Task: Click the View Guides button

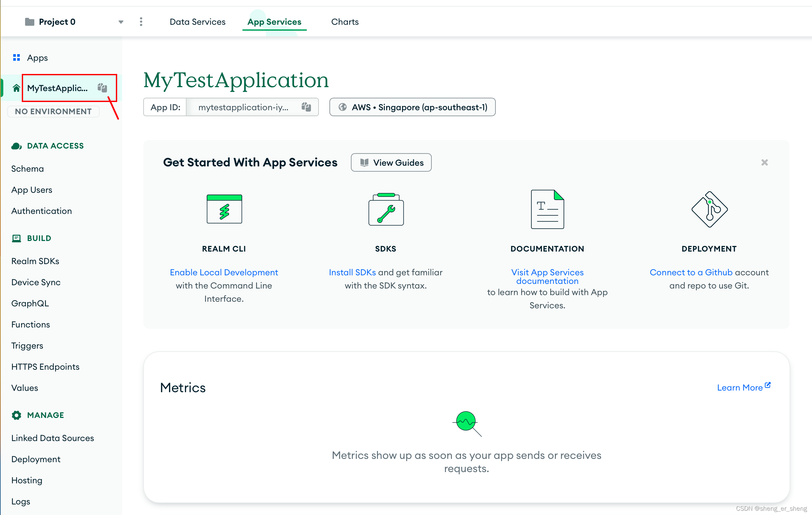Action: 391,162
